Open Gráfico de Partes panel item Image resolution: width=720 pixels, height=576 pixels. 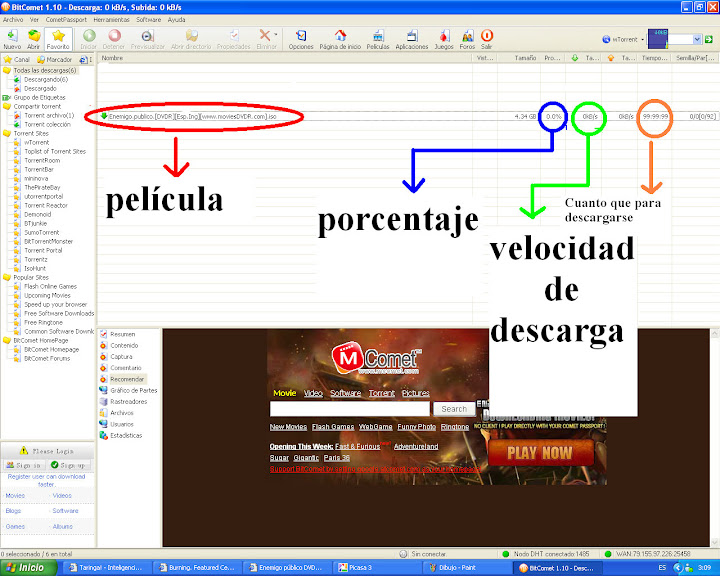pos(129,390)
